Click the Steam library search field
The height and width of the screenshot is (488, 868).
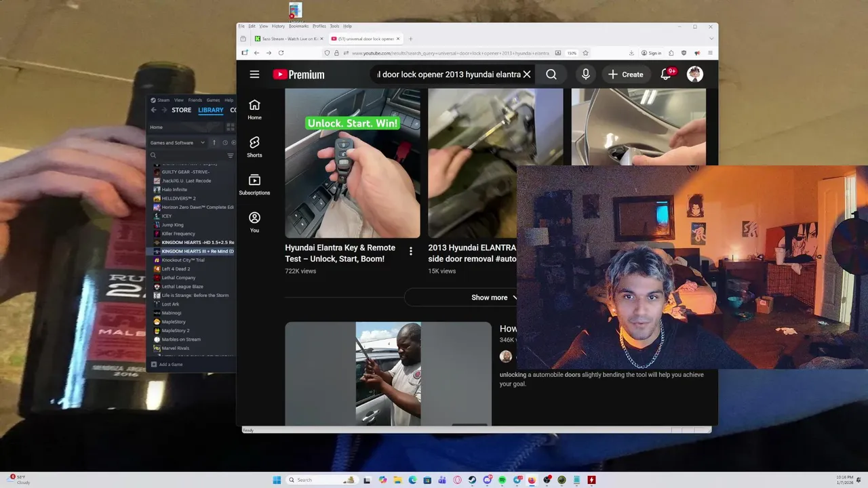pyautogui.click(x=186, y=155)
